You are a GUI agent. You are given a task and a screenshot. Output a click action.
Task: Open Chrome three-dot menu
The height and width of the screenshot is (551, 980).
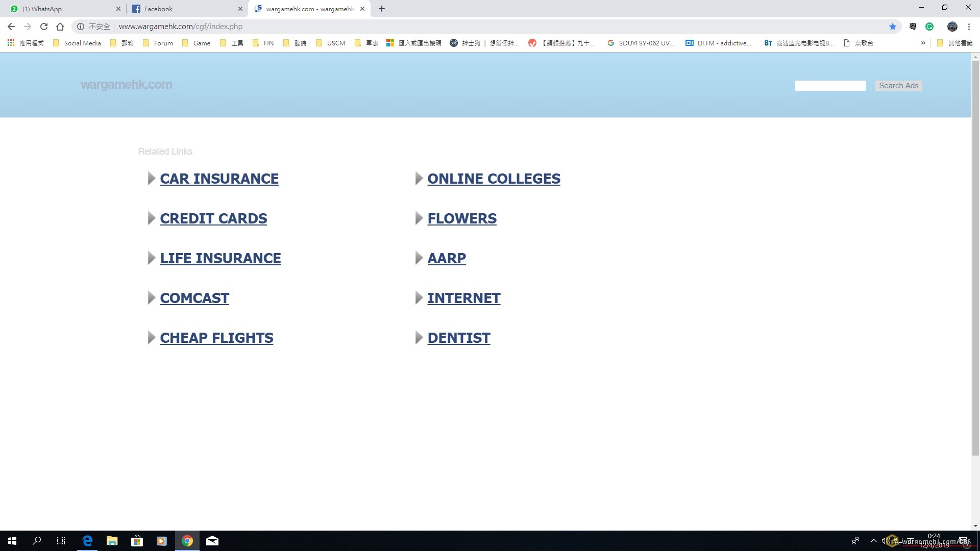969,27
